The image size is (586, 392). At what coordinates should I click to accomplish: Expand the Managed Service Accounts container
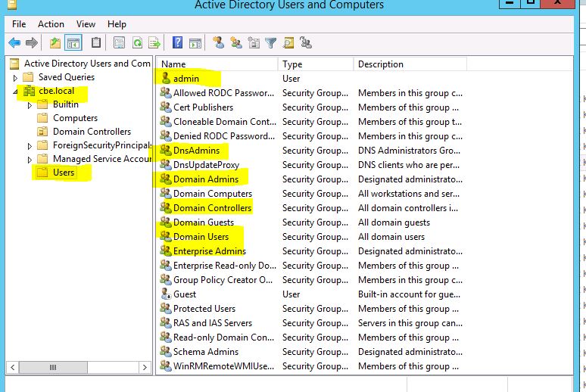pos(30,160)
